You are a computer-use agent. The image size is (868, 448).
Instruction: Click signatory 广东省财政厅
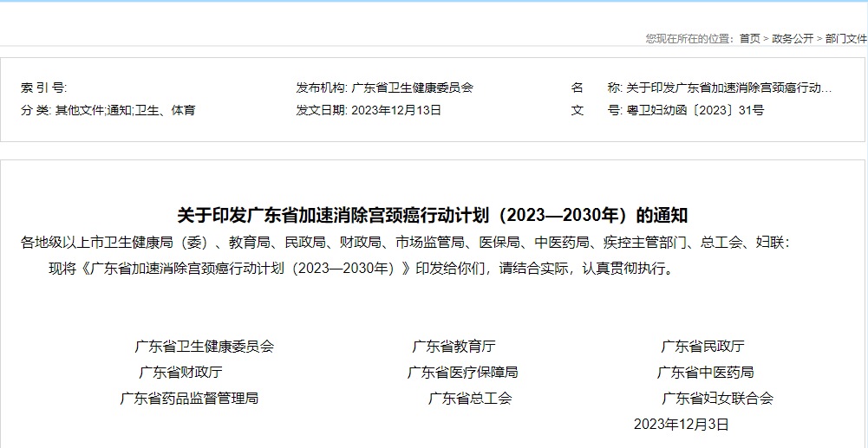181,373
